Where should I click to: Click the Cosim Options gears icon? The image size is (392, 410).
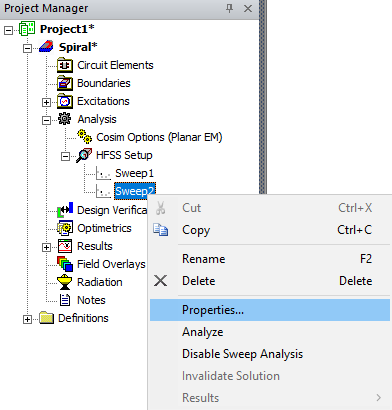tap(85, 137)
